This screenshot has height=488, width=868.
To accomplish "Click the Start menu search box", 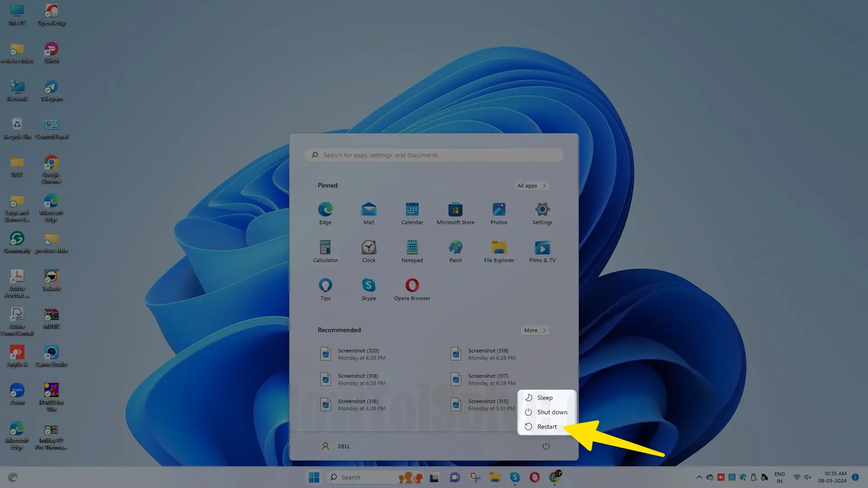I will coord(434,155).
